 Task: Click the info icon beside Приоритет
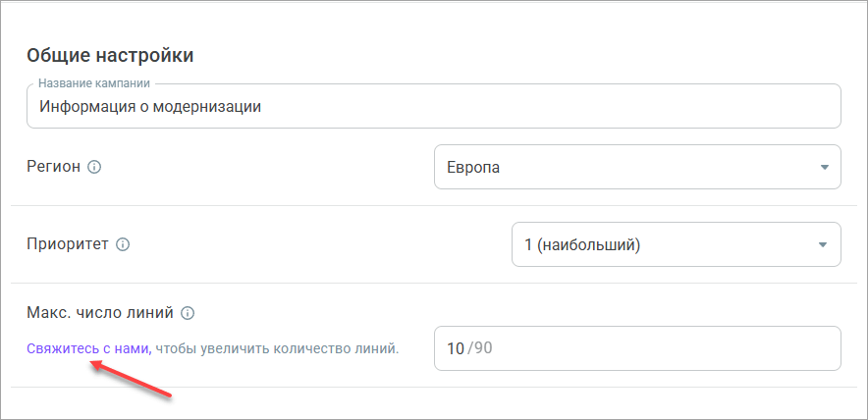click(123, 244)
